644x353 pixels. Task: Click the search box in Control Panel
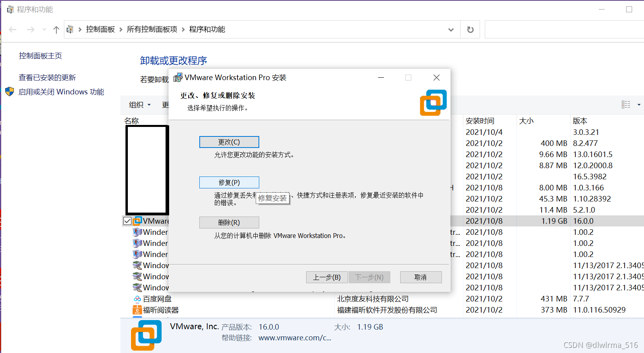564,30
